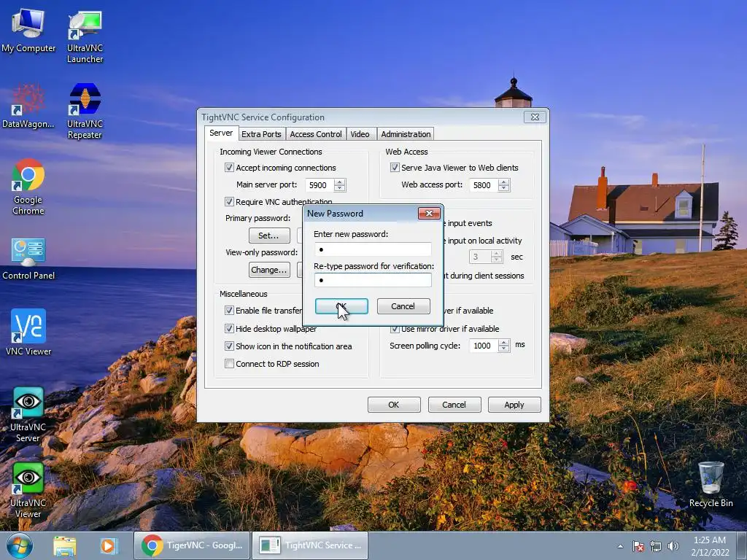This screenshot has height=560, width=747.
Task: Open network tray icon
Action: [x=656, y=546]
